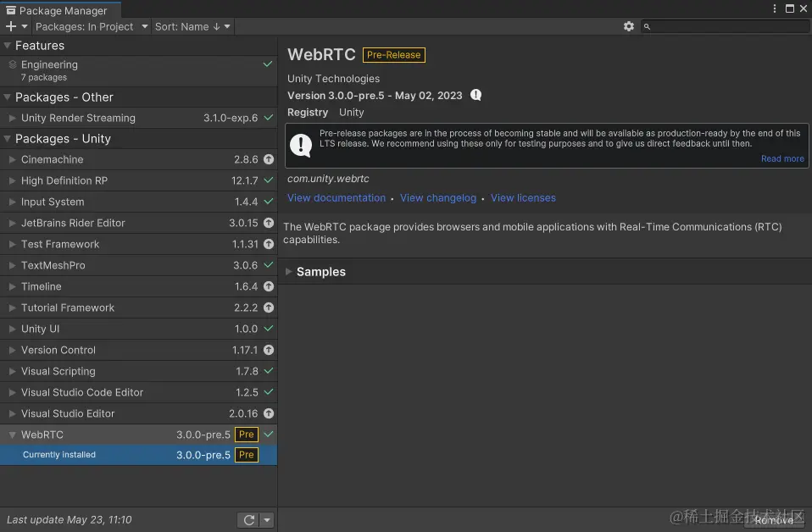This screenshot has height=532, width=812.
Task: Open View licenses link
Action: point(523,197)
